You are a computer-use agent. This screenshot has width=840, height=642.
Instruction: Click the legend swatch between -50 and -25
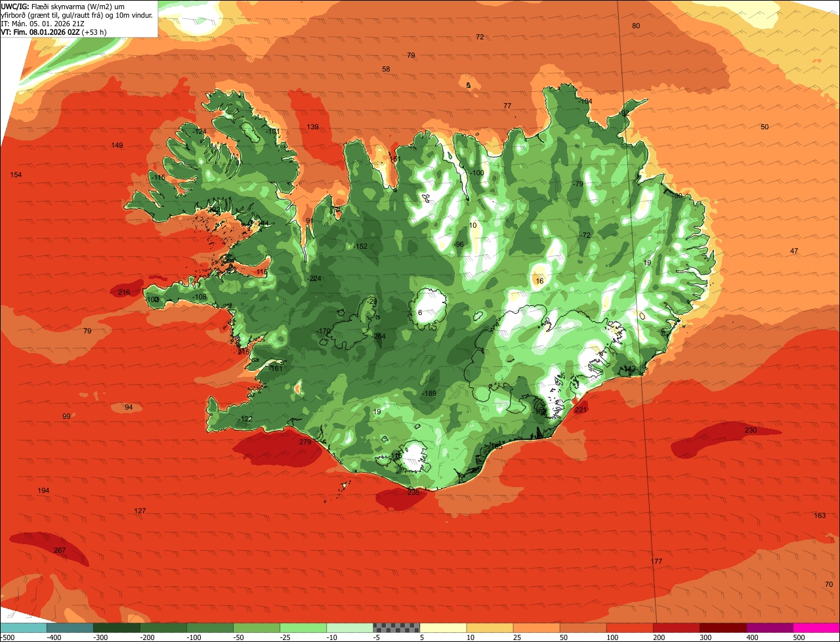pos(257,628)
